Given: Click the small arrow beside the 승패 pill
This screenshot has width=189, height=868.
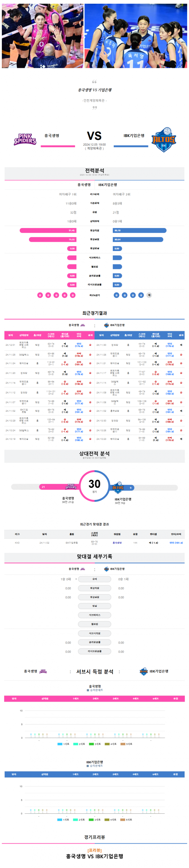Looking at the screenshot, I should tap(76, 579).
